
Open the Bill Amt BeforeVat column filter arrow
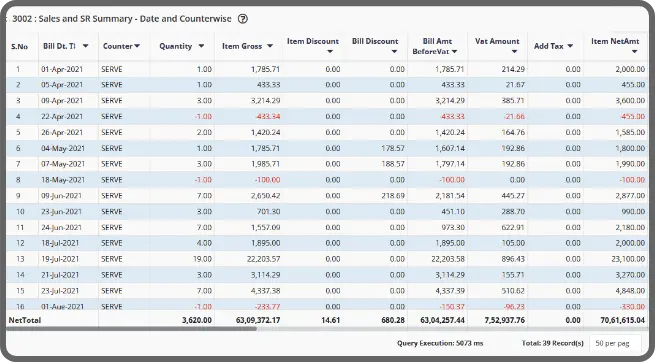(x=454, y=52)
